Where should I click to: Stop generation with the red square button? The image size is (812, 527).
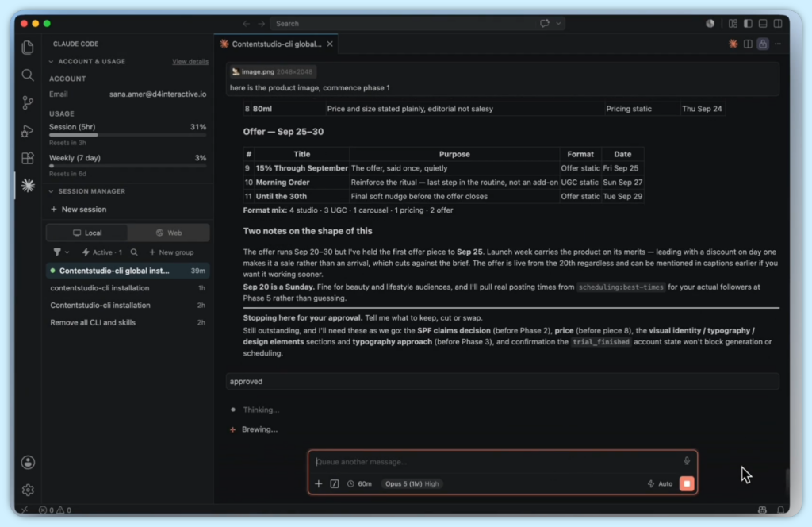point(687,483)
